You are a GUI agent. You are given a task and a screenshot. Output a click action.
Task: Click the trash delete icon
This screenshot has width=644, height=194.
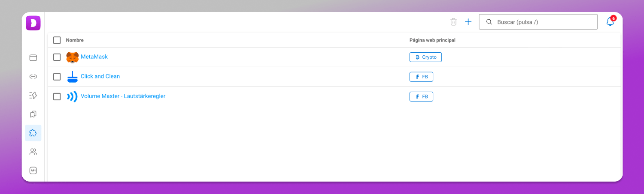point(453,22)
